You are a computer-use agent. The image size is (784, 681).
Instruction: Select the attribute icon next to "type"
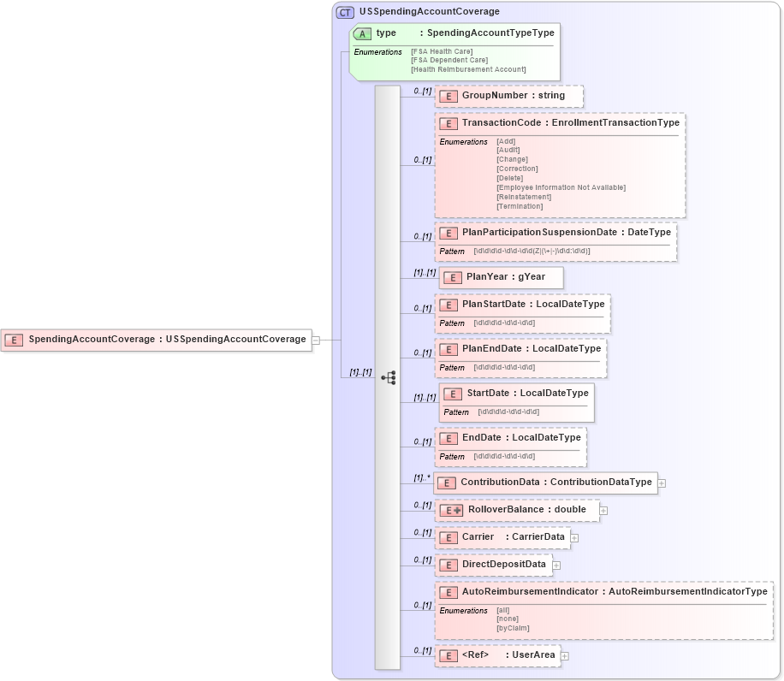(x=361, y=33)
